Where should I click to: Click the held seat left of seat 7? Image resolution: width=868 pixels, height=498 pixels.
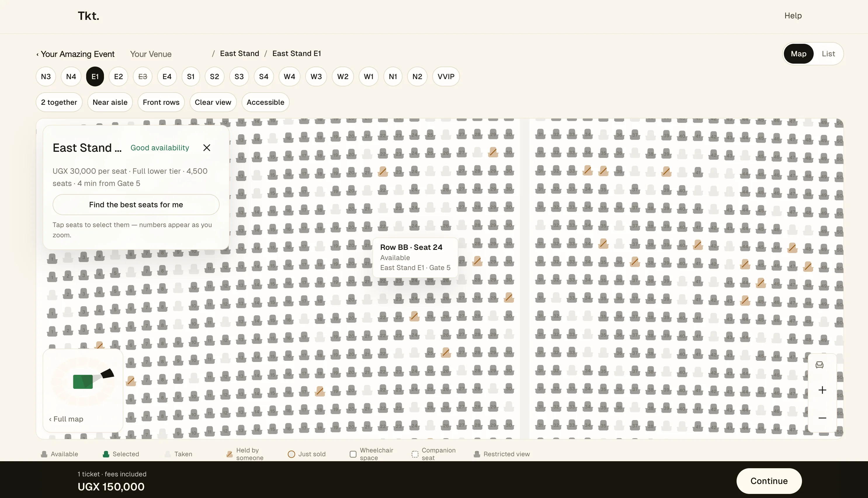(x=131, y=381)
